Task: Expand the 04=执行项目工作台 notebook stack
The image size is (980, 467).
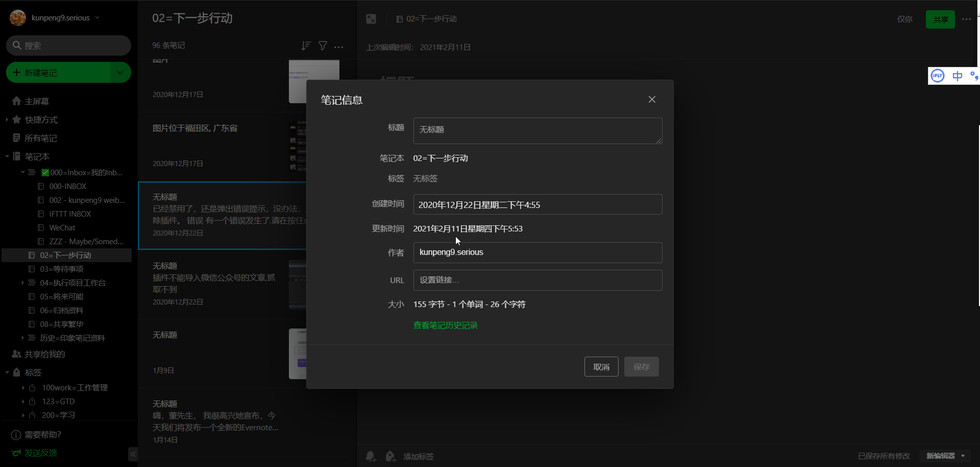Action: [22, 283]
